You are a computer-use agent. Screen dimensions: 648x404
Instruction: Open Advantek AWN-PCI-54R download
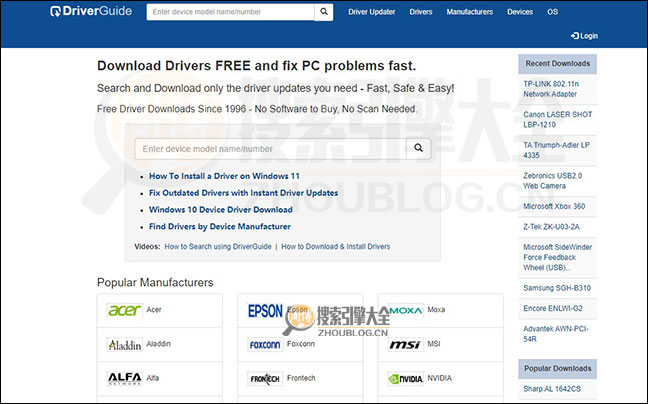(556, 334)
